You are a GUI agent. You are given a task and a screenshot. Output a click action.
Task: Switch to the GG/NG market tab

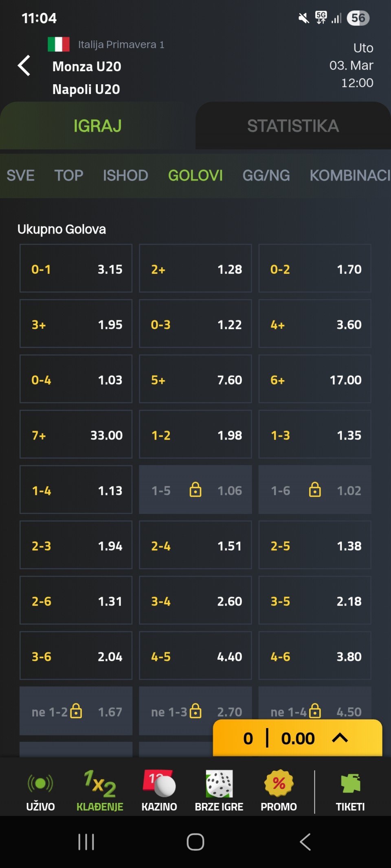[x=266, y=176]
